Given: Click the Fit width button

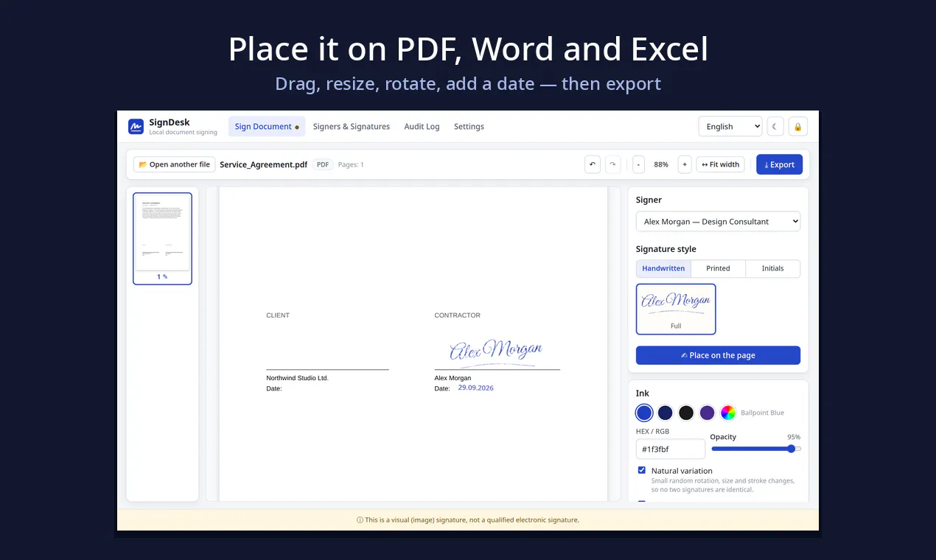Looking at the screenshot, I should pyautogui.click(x=720, y=164).
